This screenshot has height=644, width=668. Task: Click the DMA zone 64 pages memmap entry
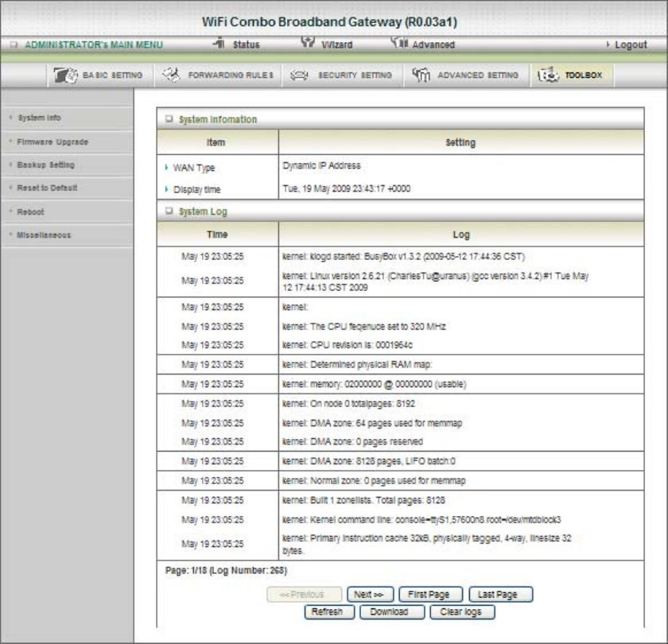pyautogui.click(x=372, y=423)
